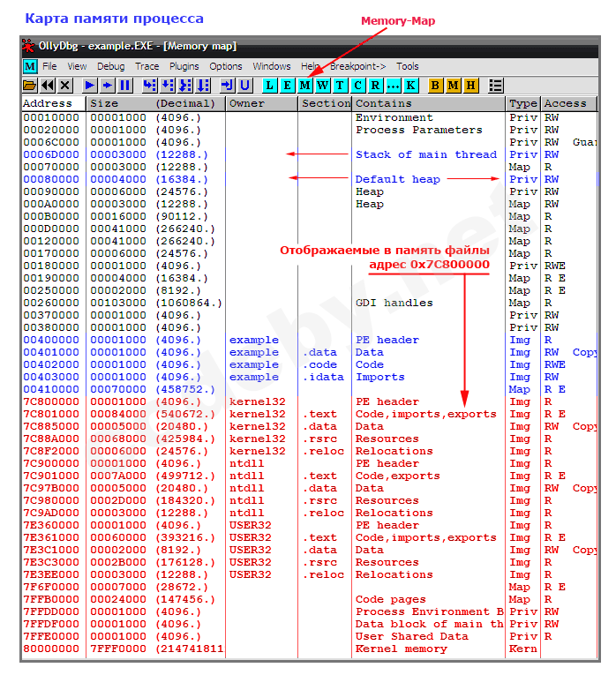
Task: Open Run trace with ... button
Action: 393,86
